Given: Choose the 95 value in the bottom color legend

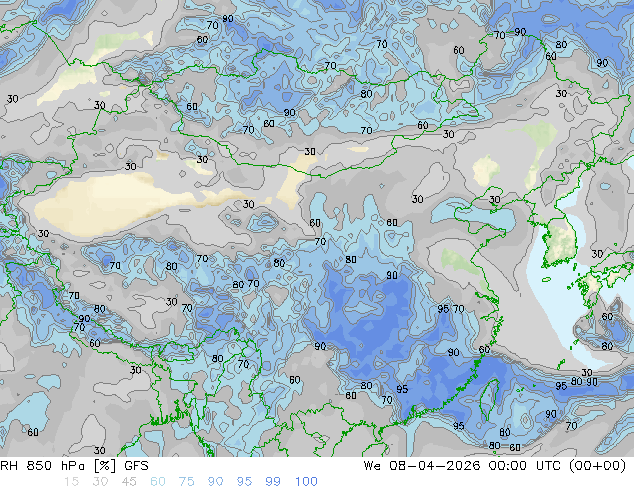Looking at the screenshot, I should tap(244, 482).
